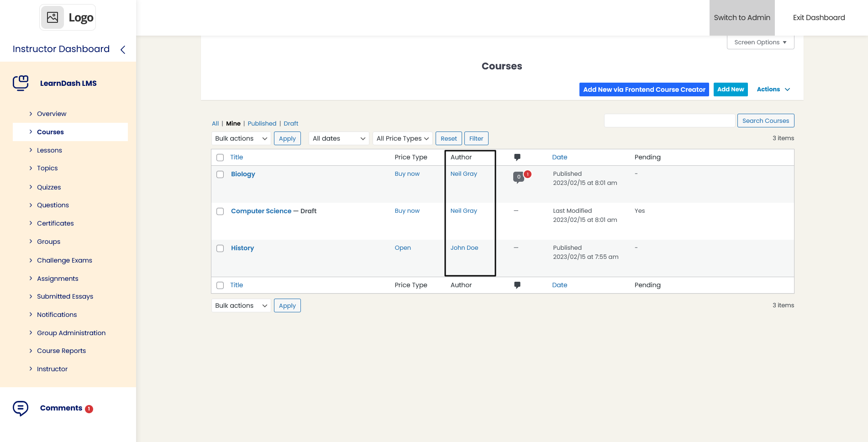Open the All Price Types dropdown
This screenshot has height=442, width=868.
(x=402, y=138)
